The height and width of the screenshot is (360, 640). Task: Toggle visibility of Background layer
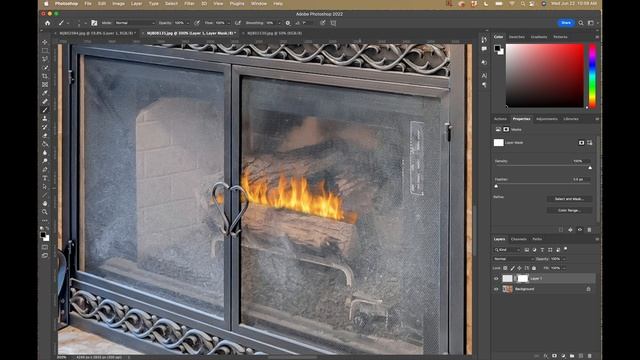[x=496, y=289]
